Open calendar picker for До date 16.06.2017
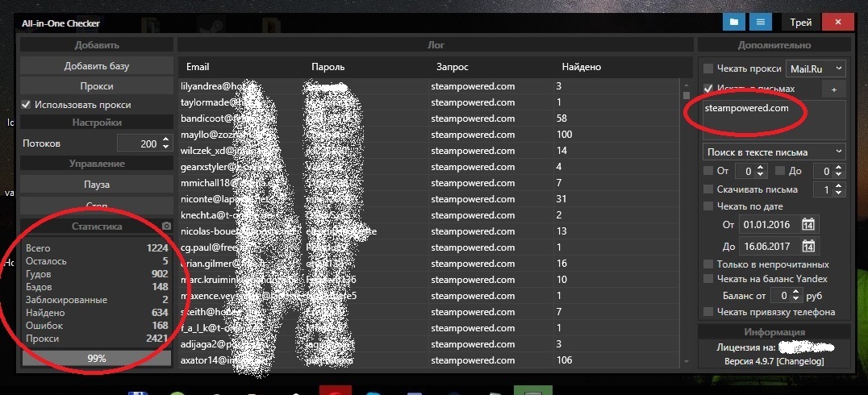 click(x=808, y=246)
